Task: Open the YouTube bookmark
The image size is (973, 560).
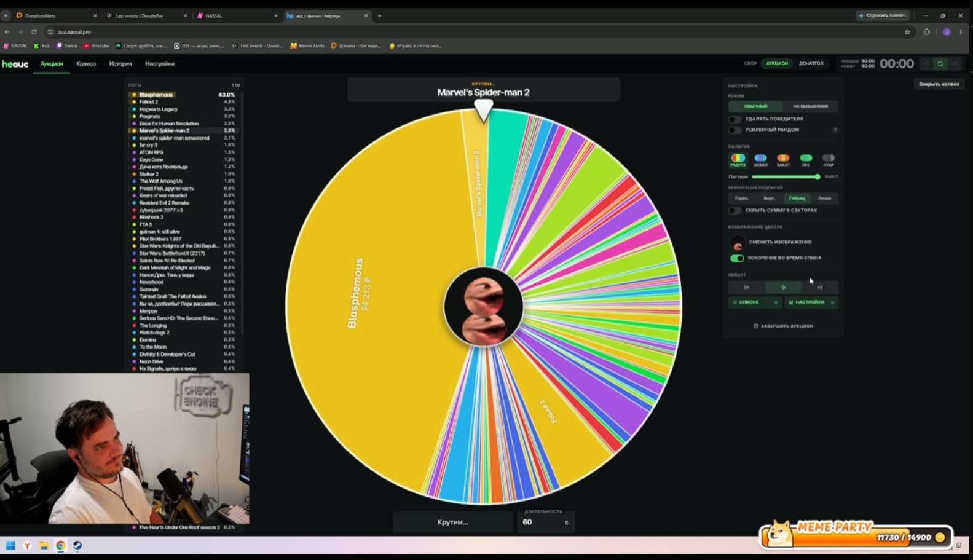Action: [97, 45]
